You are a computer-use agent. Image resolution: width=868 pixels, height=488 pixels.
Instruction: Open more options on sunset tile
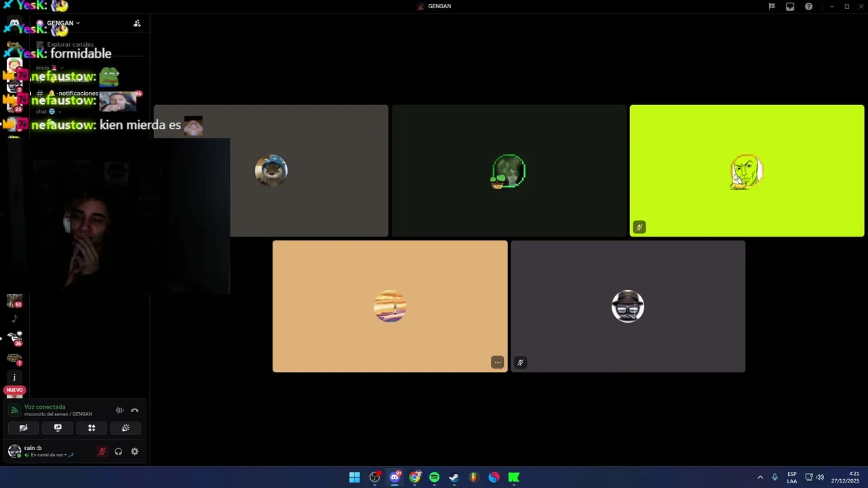[498, 363]
